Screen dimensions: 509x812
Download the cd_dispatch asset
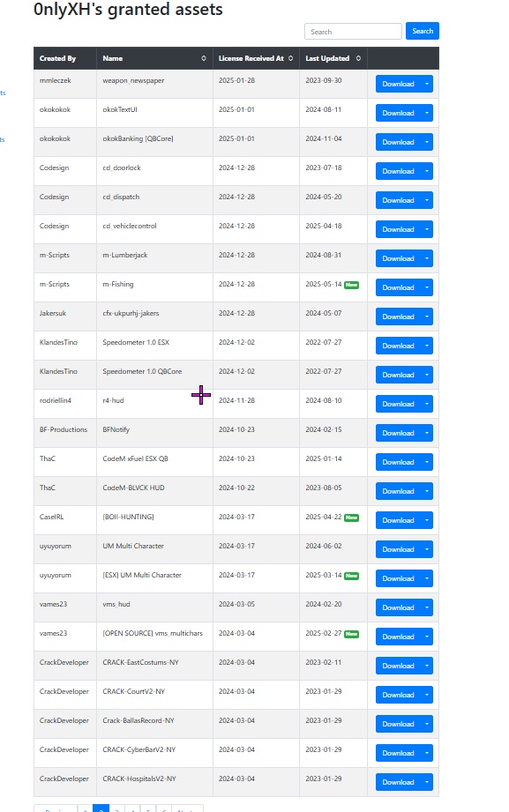(398, 200)
